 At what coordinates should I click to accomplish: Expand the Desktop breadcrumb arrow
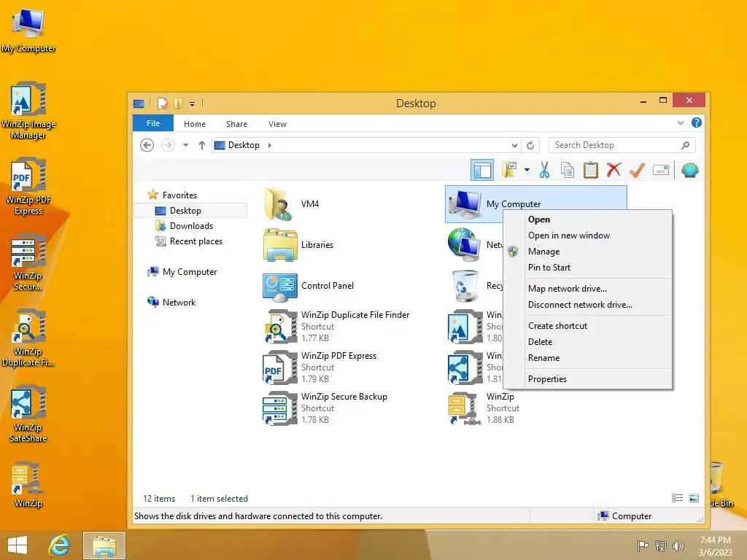(270, 145)
